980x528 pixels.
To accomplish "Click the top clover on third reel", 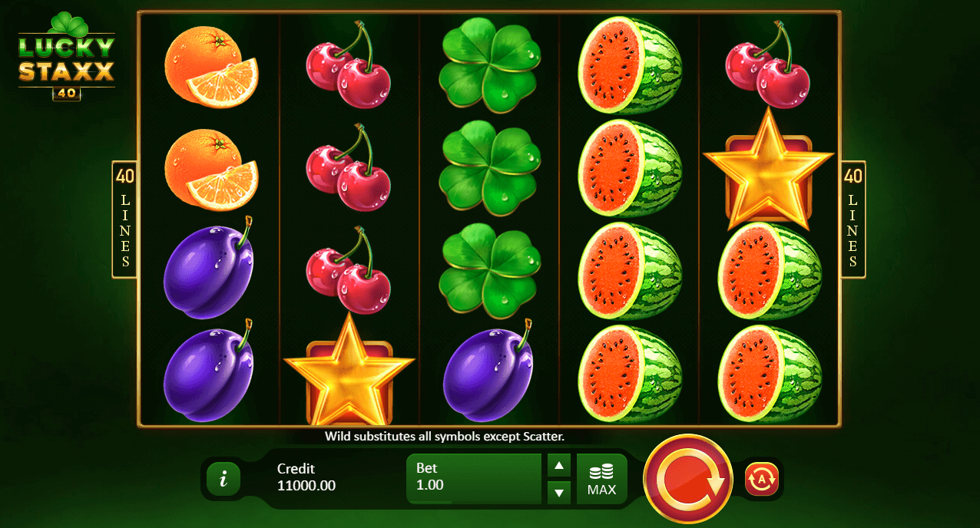I will [x=489, y=65].
